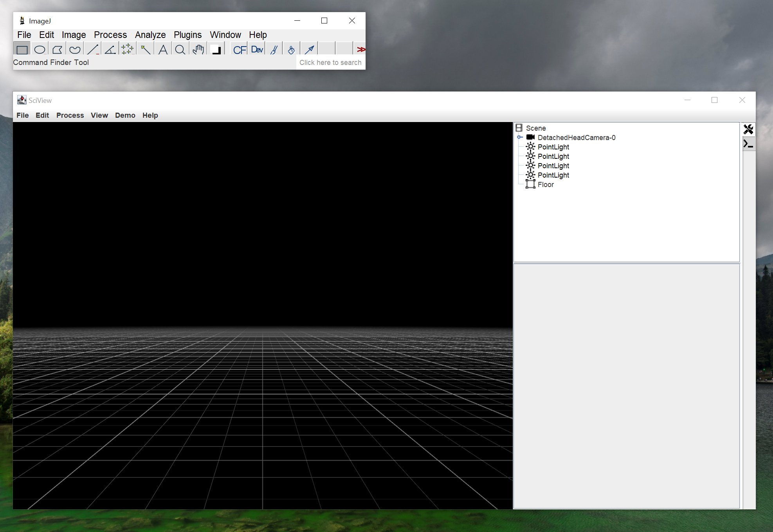Viewport: 773px width, 532px height.
Task: Choose the Magnifying glass tool
Action: [x=180, y=49]
